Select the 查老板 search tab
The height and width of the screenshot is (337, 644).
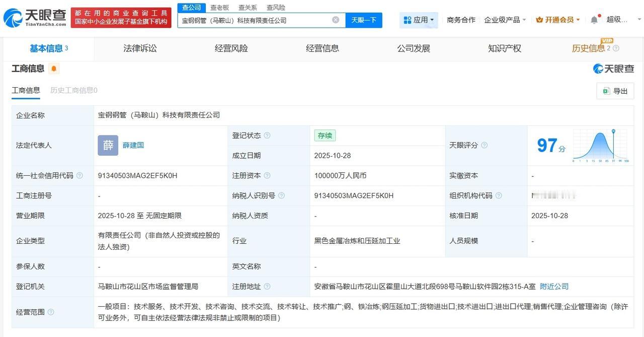click(219, 8)
